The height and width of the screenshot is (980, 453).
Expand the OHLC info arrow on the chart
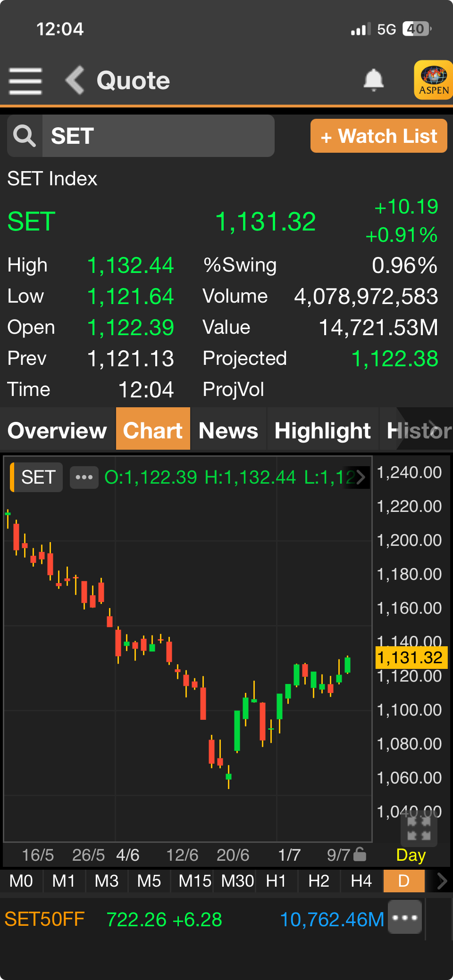[x=361, y=478]
